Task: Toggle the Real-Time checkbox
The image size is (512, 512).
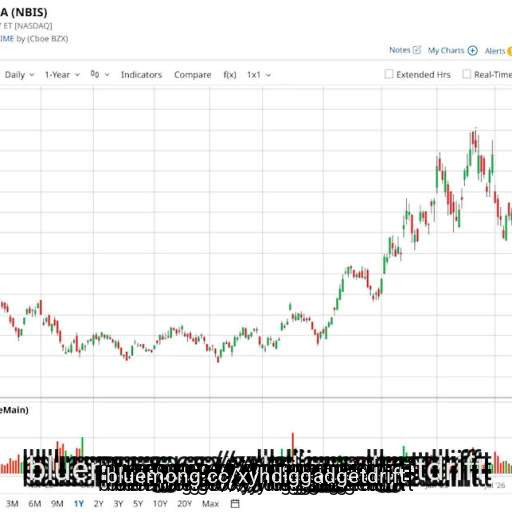Action: point(467,74)
